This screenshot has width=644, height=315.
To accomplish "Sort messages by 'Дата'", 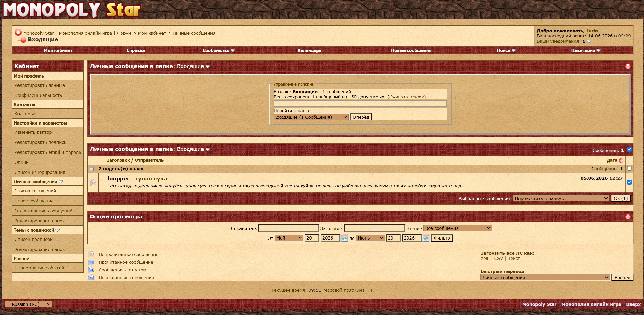I will click(612, 160).
